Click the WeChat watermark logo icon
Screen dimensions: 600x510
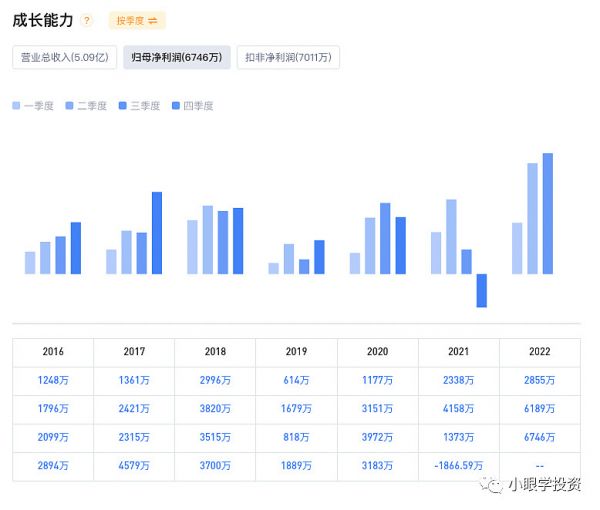coord(492,484)
